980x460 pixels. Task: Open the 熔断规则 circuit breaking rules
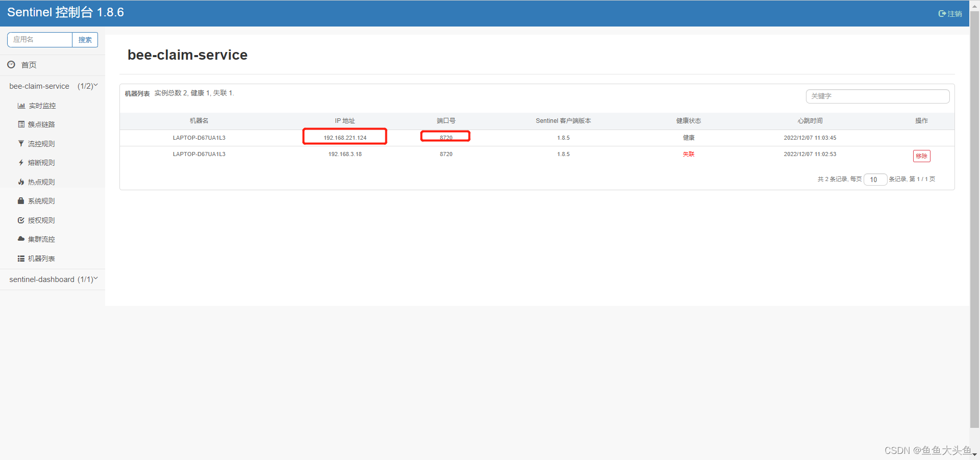pos(42,162)
